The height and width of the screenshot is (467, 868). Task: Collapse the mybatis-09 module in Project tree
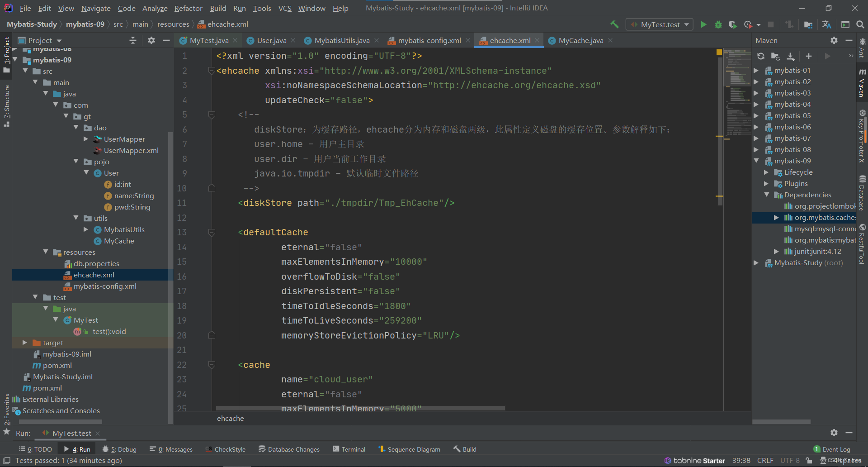pos(15,60)
